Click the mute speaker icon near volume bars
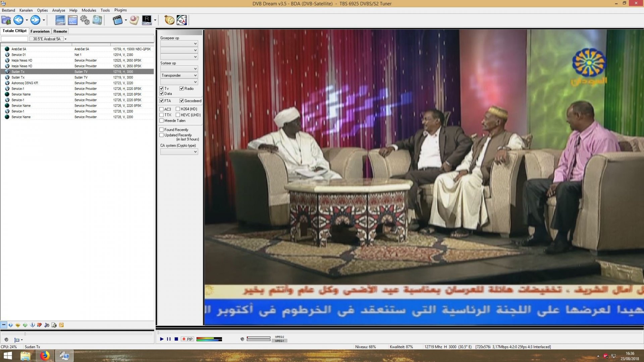 (242, 339)
